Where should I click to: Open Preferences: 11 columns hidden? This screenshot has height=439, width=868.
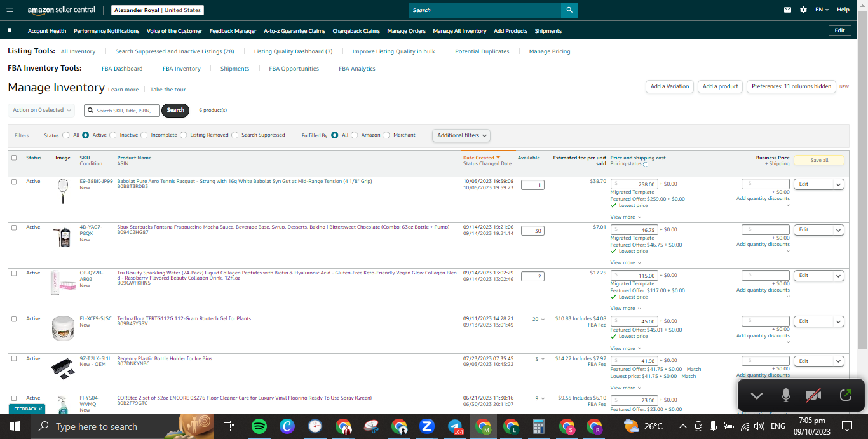(791, 86)
